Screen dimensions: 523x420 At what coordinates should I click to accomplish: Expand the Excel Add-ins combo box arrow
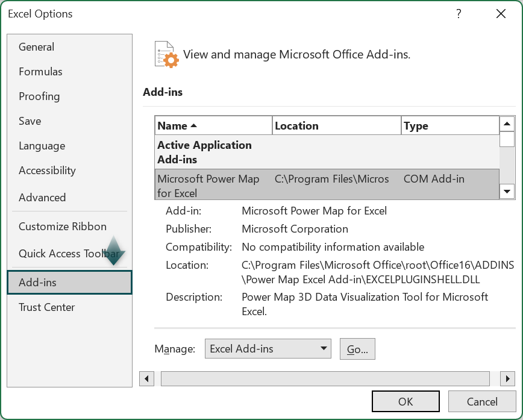coord(324,348)
